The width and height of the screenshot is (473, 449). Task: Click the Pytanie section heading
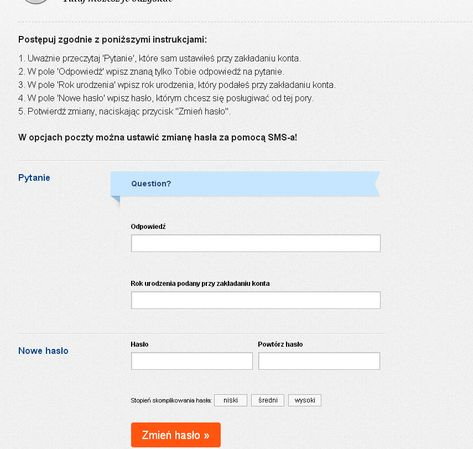pyautogui.click(x=34, y=178)
